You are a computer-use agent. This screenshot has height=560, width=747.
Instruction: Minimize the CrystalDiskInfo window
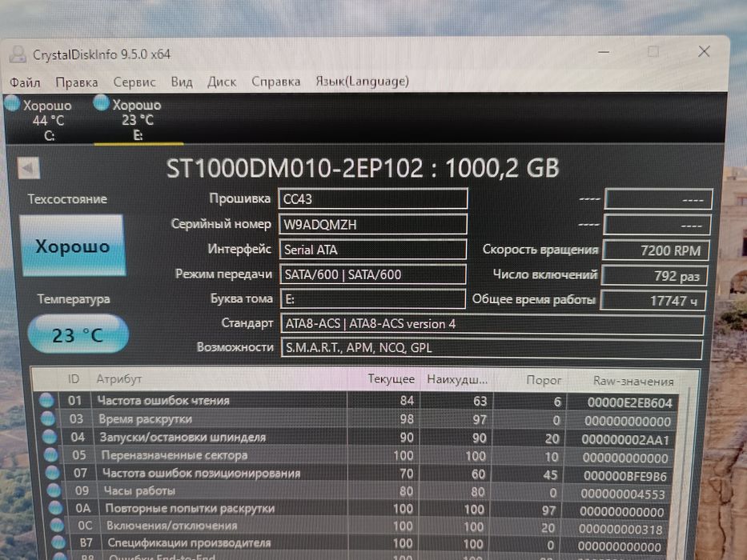click(604, 52)
